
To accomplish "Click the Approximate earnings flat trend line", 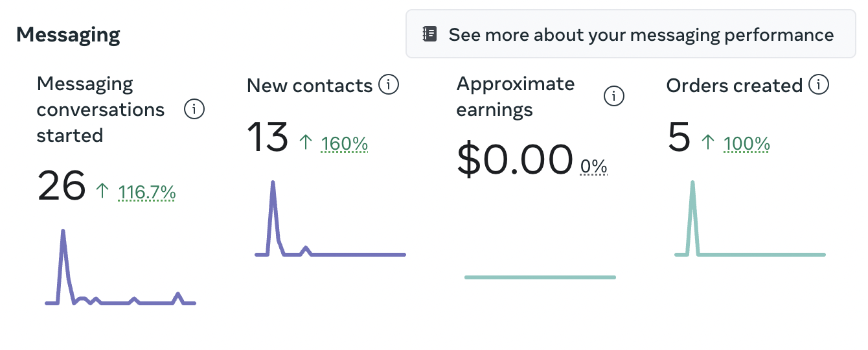I will point(540,277).
